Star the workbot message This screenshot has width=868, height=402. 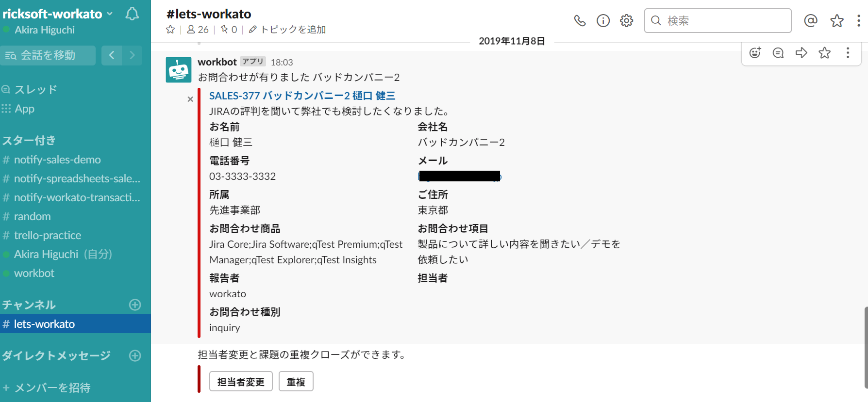click(825, 53)
